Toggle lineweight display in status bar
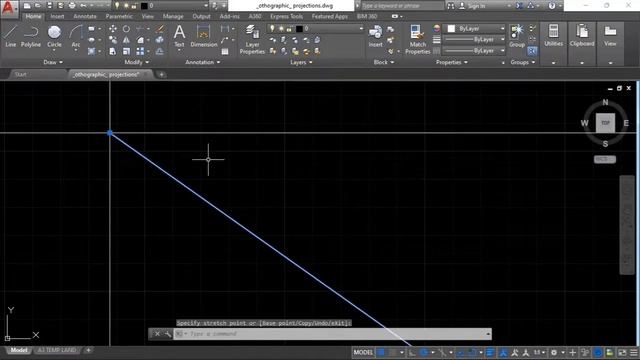Viewport: 640px width, 360px height. point(490,352)
